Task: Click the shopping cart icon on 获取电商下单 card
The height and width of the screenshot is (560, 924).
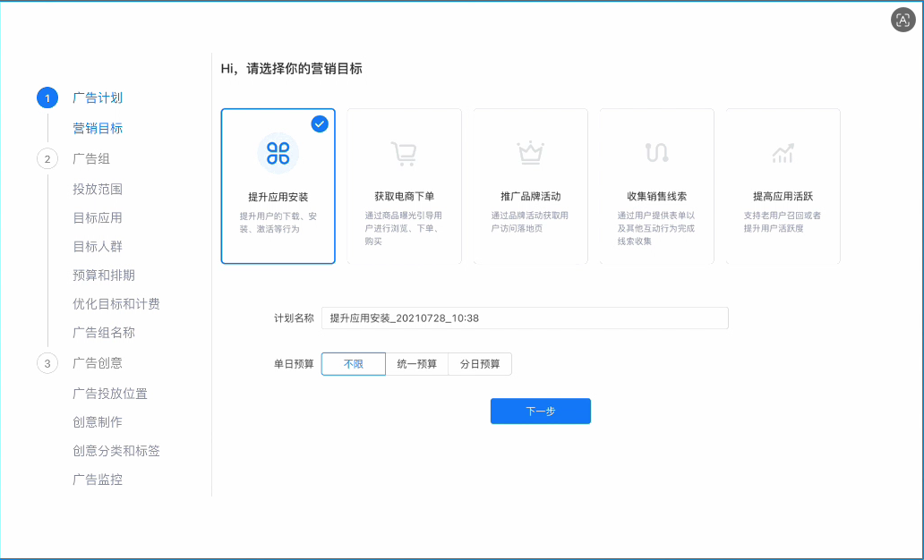Action: [x=403, y=152]
